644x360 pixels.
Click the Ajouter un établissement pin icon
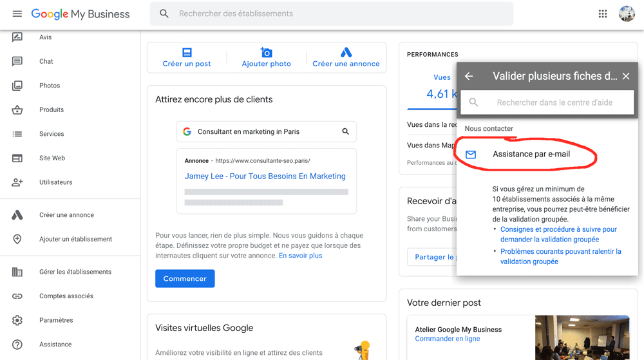pyautogui.click(x=17, y=239)
